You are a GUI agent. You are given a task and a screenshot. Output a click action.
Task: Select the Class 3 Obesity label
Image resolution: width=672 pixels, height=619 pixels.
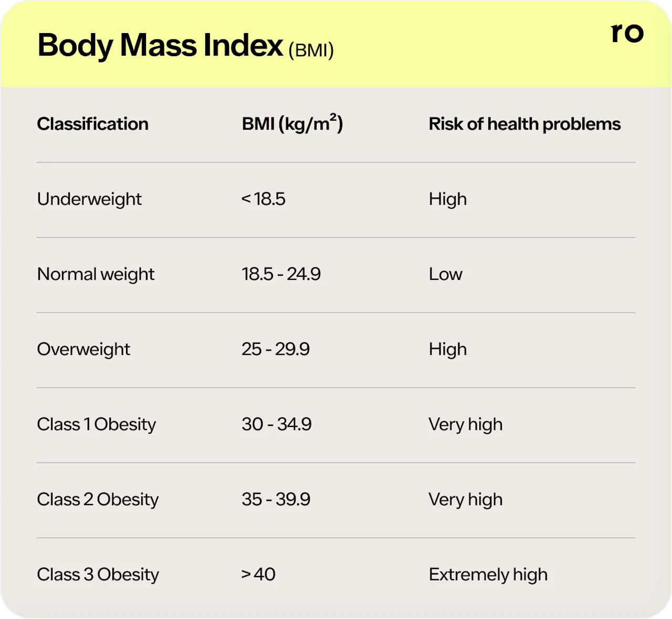[x=98, y=574]
